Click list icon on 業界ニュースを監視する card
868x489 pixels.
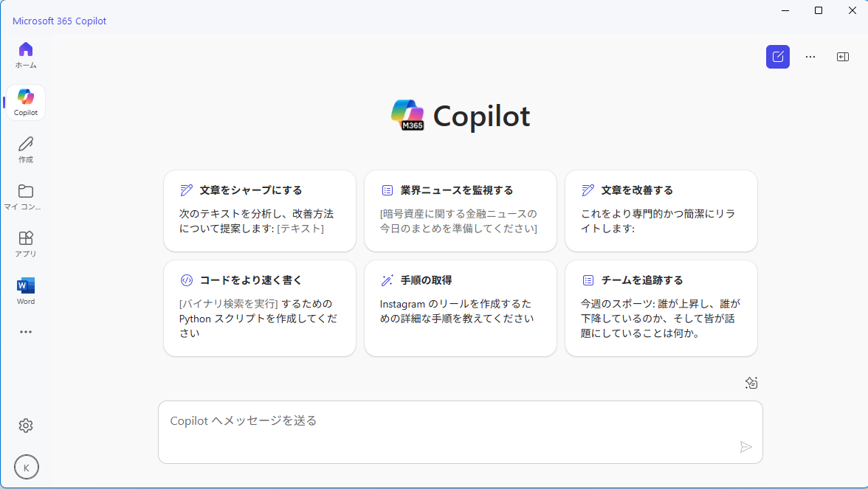(x=387, y=190)
